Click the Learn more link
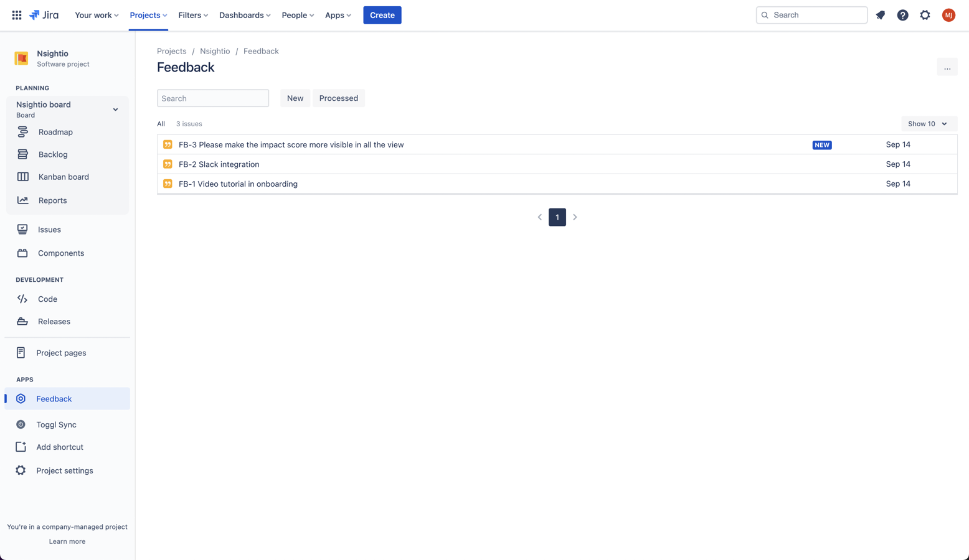This screenshot has width=969, height=560. coord(67,541)
